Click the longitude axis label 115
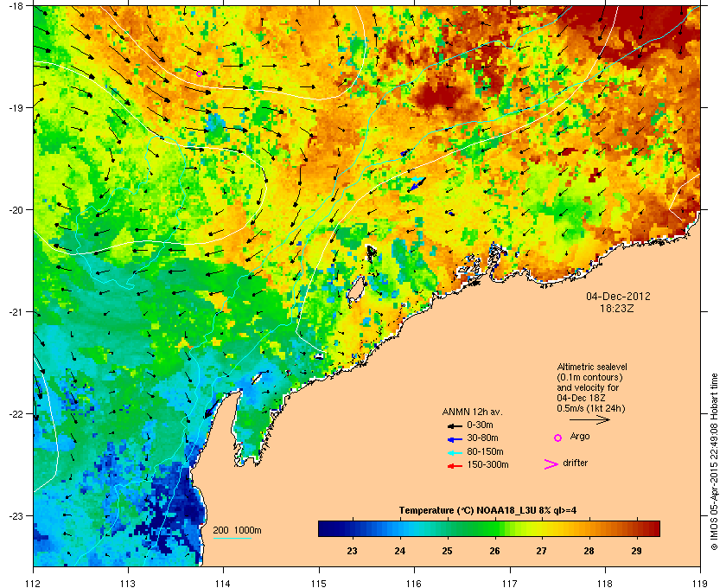726x588 pixels. tap(319, 583)
